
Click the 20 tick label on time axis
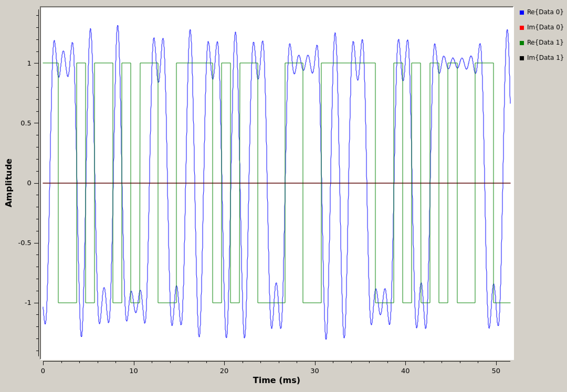[224, 371]
